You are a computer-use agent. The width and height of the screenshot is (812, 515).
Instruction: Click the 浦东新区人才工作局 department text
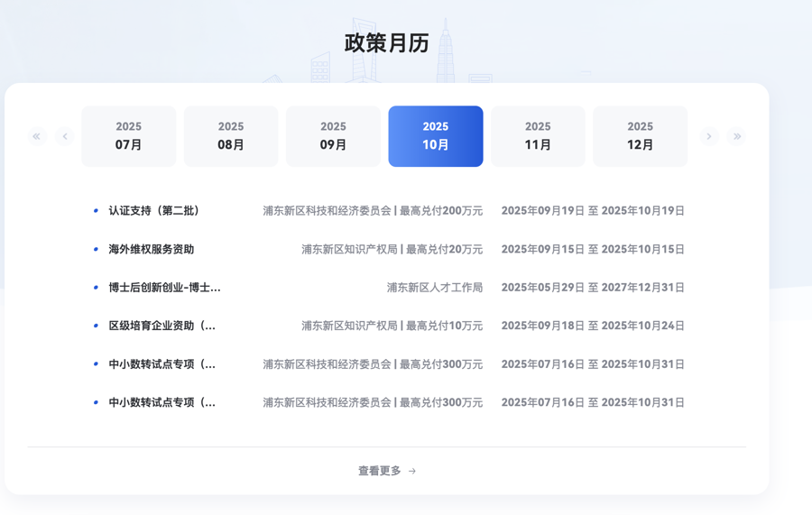[x=435, y=288]
